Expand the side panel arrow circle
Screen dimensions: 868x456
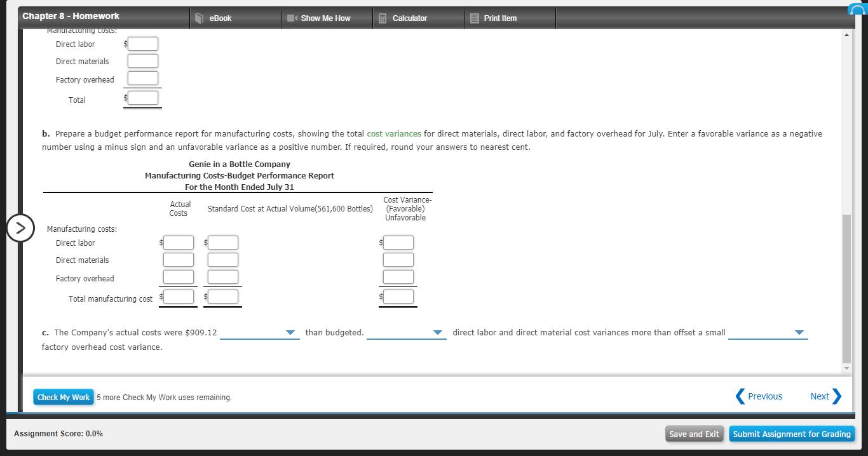click(20, 227)
